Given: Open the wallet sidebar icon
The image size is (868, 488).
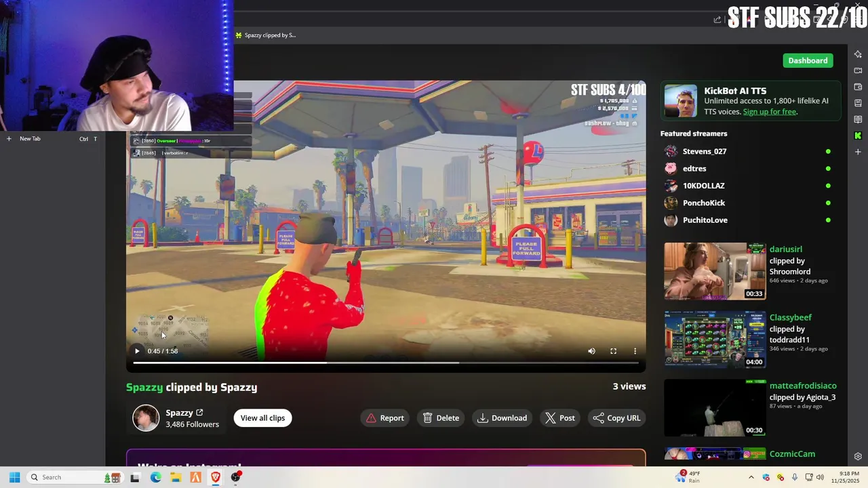Looking at the screenshot, I should click(858, 87).
